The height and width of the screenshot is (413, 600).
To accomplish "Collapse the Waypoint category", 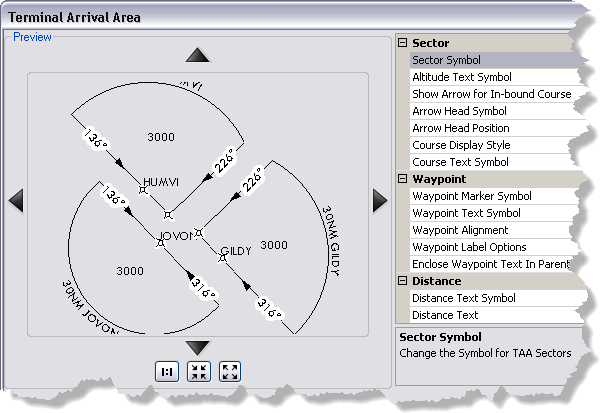I will tap(403, 179).
